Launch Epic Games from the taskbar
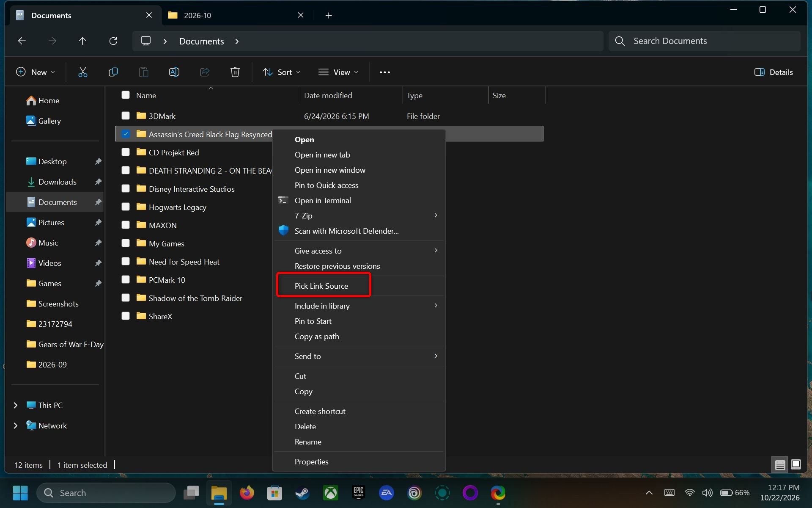 pyautogui.click(x=358, y=493)
